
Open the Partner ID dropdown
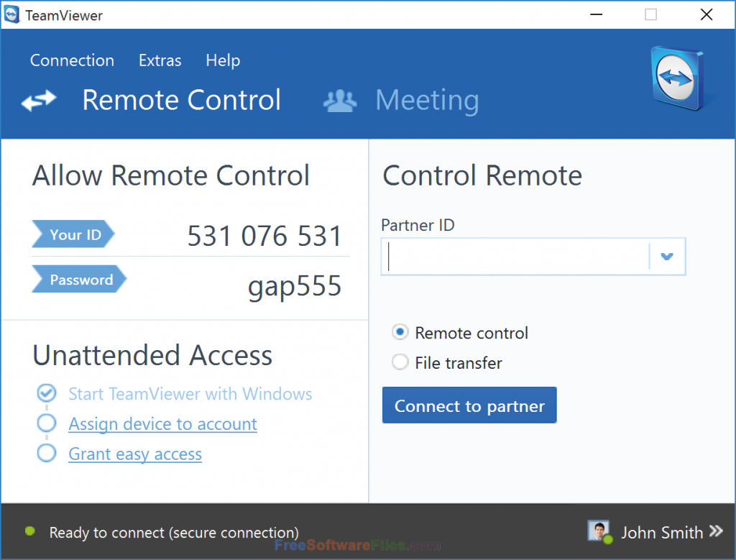pyautogui.click(x=667, y=256)
